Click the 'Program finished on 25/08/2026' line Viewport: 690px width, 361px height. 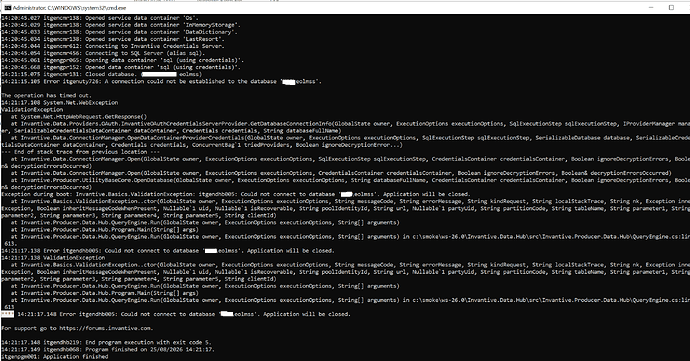pos(108,349)
